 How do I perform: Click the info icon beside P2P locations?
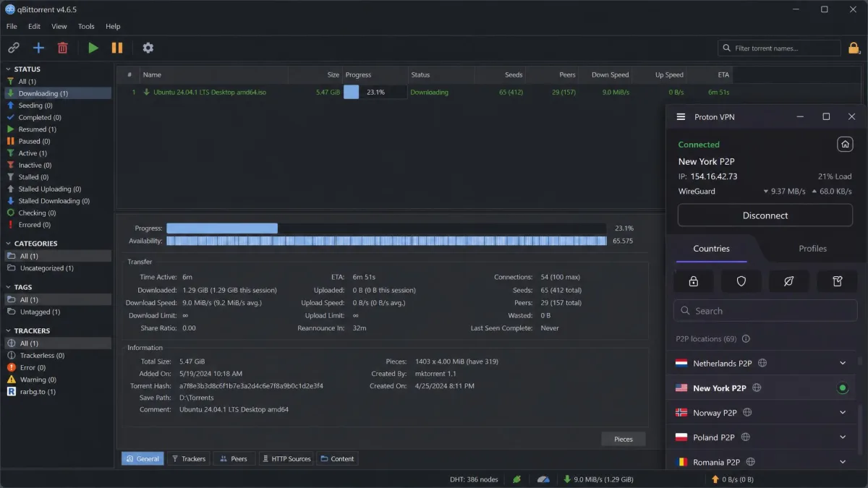[746, 338]
